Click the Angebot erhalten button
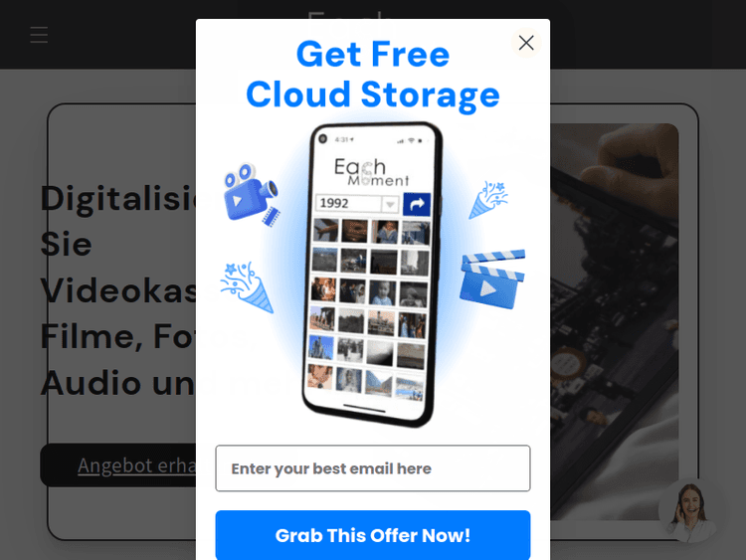The width and height of the screenshot is (746, 560). 118,465
